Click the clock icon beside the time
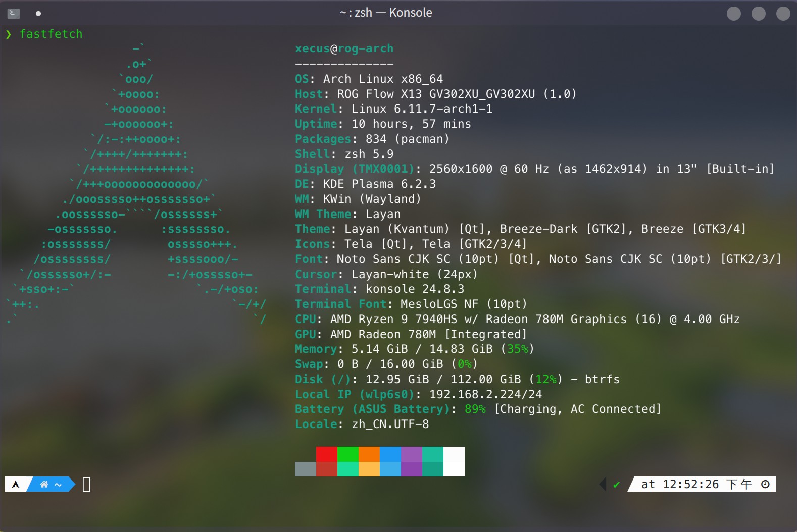 coord(765,485)
